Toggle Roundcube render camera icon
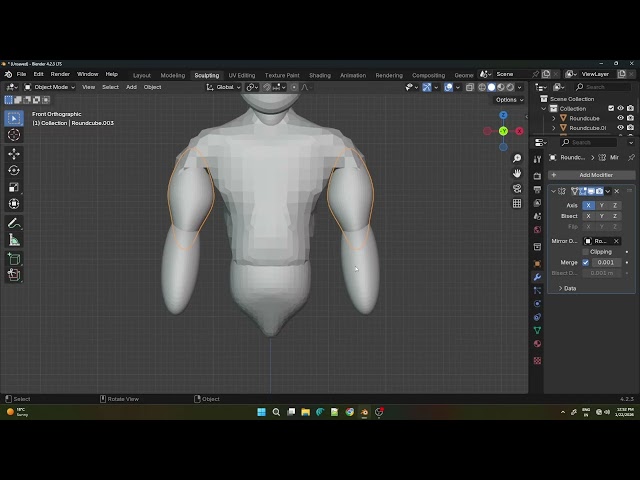The height and width of the screenshot is (480, 640). point(630,118)
